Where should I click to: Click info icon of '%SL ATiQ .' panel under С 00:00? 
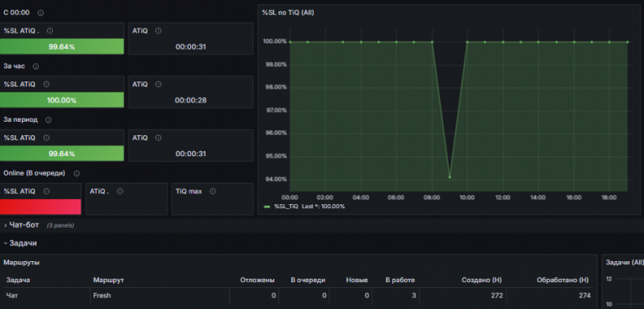tap(49, 30)
